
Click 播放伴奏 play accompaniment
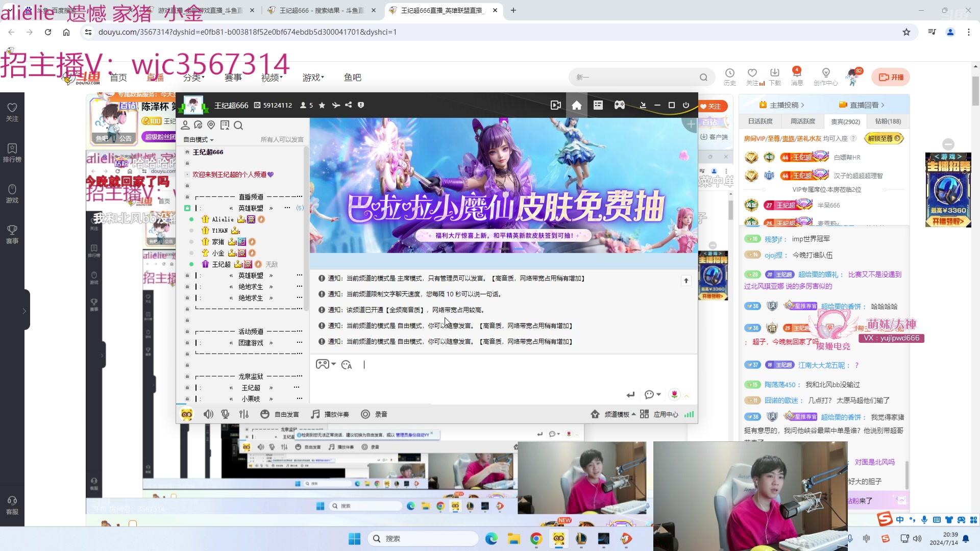pos(330,414)
